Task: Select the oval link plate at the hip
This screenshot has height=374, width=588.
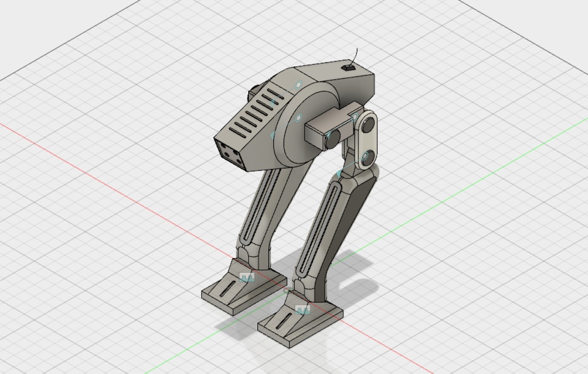Action: coord(366,141)
